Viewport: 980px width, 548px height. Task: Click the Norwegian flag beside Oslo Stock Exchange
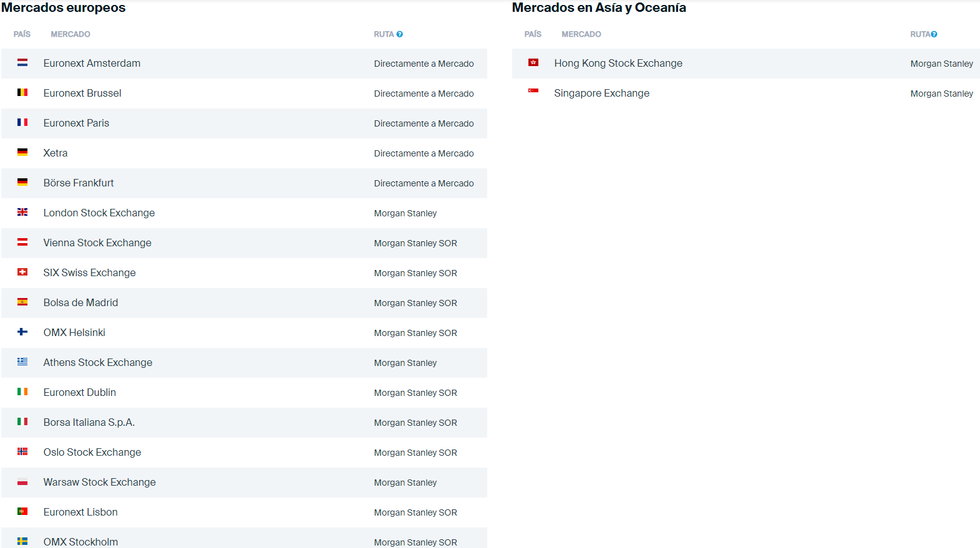coord(22,451)
